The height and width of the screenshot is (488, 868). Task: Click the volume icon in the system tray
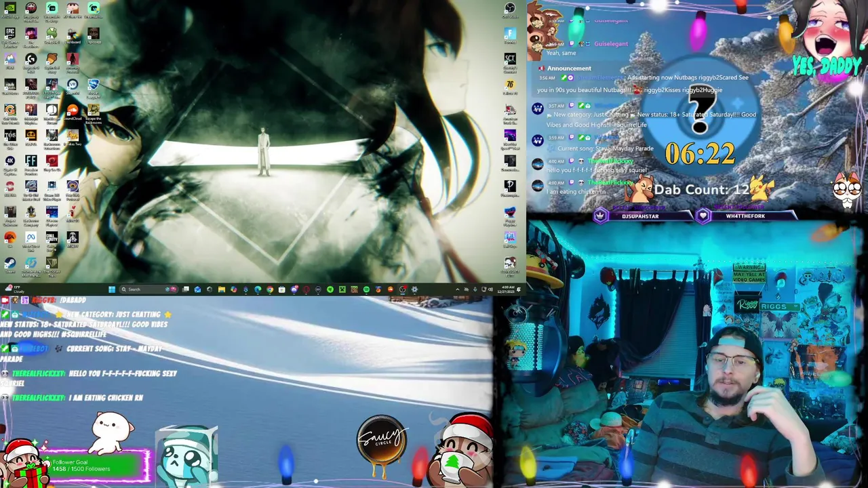[x=490, y=289]
